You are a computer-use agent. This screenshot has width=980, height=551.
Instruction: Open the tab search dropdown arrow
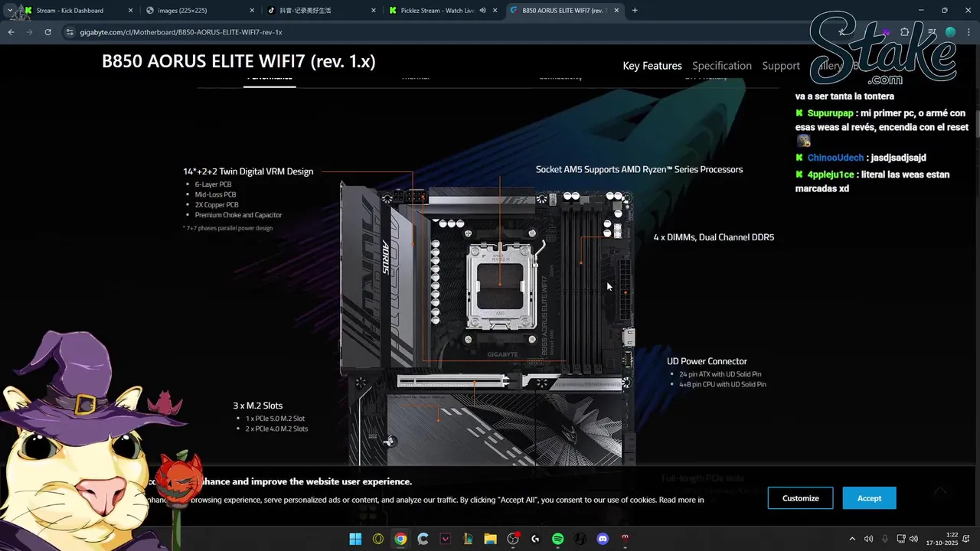[x=10, y=10]
